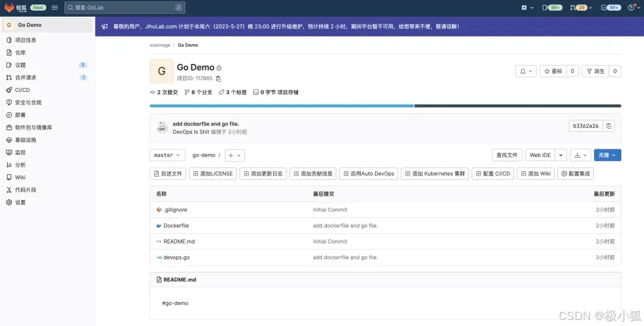The image size is (644, 326).
Task: Click 添加LICENSE button
Action: [x=213, y=174]
